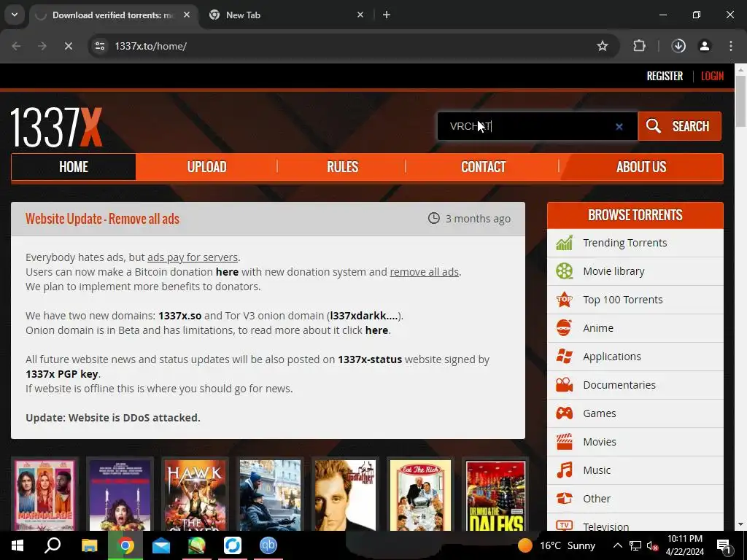Viewport: 747px width, 560px height.
Task: Clear the search field with the X icon
Action: pyautogui.click(x=619, y=127)
